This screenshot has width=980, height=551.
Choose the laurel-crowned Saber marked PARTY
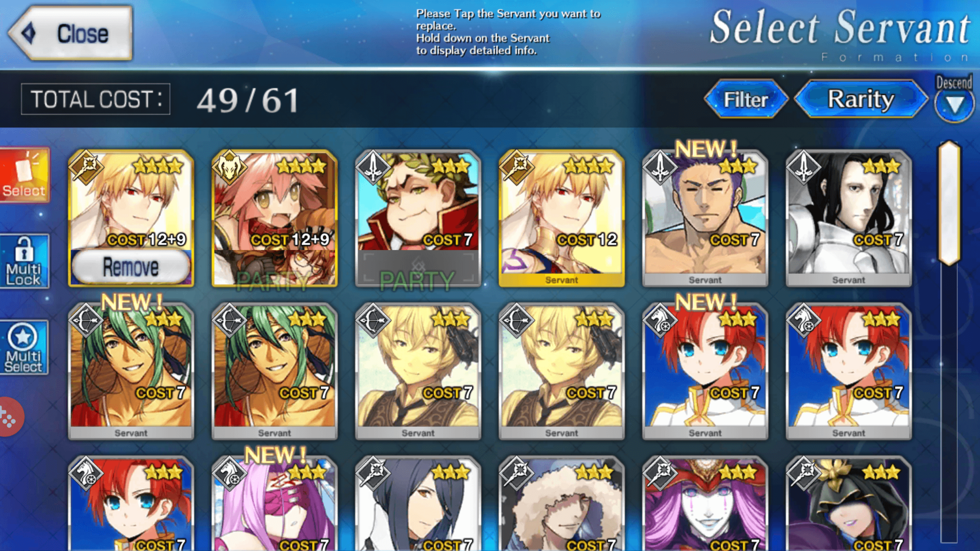(x=418, y=218)
